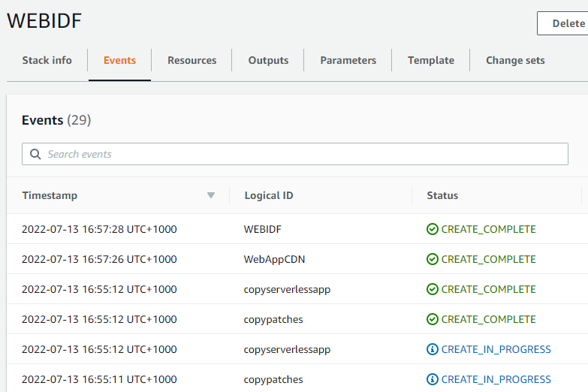Sort events using Timestamp arrow
This screenshot has width=588, height=392.
click(211, 195)
